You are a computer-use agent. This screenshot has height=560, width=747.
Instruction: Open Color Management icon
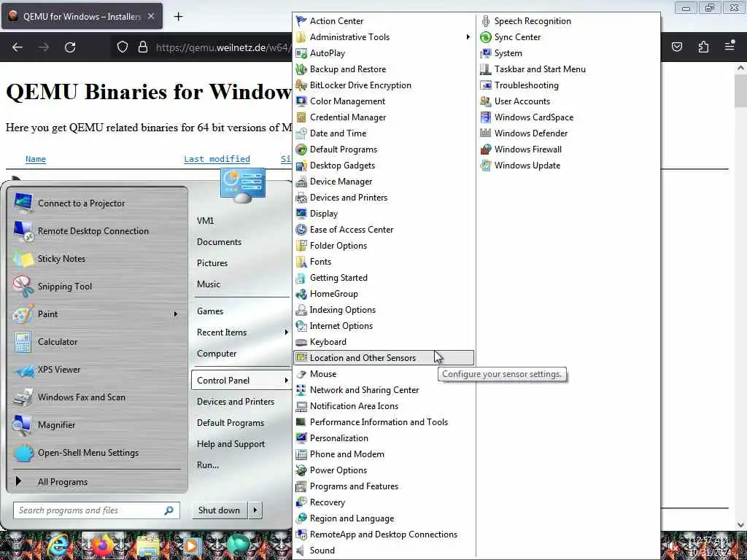pyautogui.click(x=301, y=101)
